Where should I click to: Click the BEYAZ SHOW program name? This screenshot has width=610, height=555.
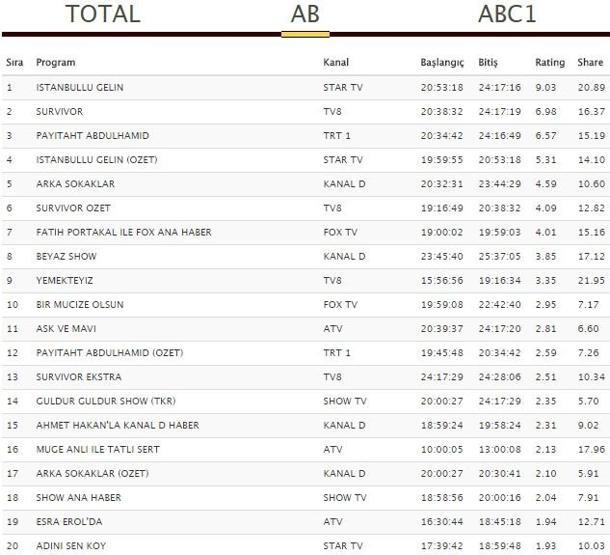pyautogui.click(x=66, y=256)
